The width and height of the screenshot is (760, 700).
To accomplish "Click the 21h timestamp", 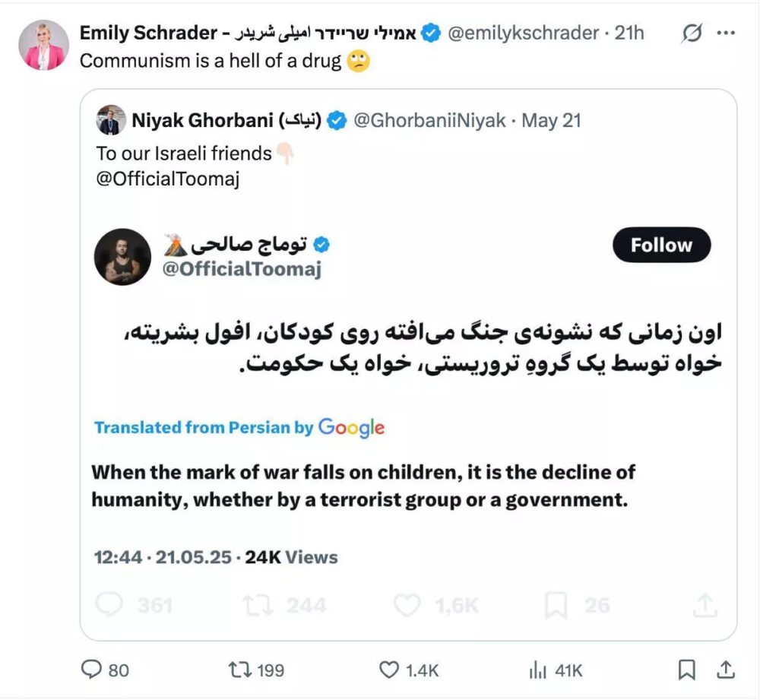I will (629, 33).
